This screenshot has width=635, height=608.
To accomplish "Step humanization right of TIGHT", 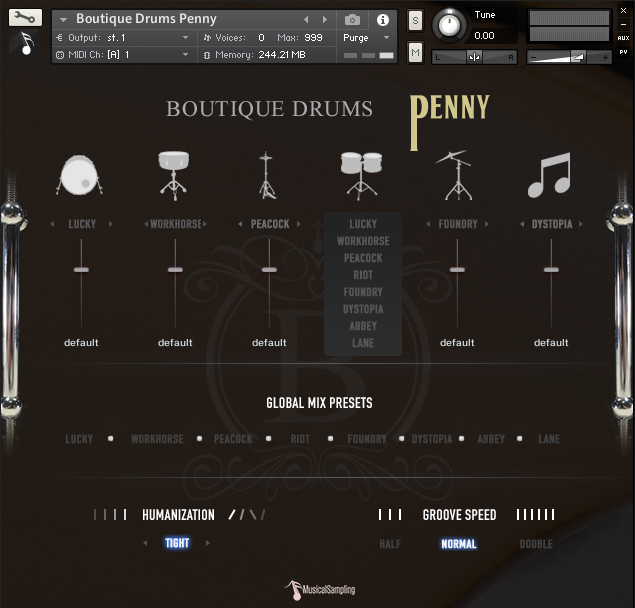I will tap(208, 543).
